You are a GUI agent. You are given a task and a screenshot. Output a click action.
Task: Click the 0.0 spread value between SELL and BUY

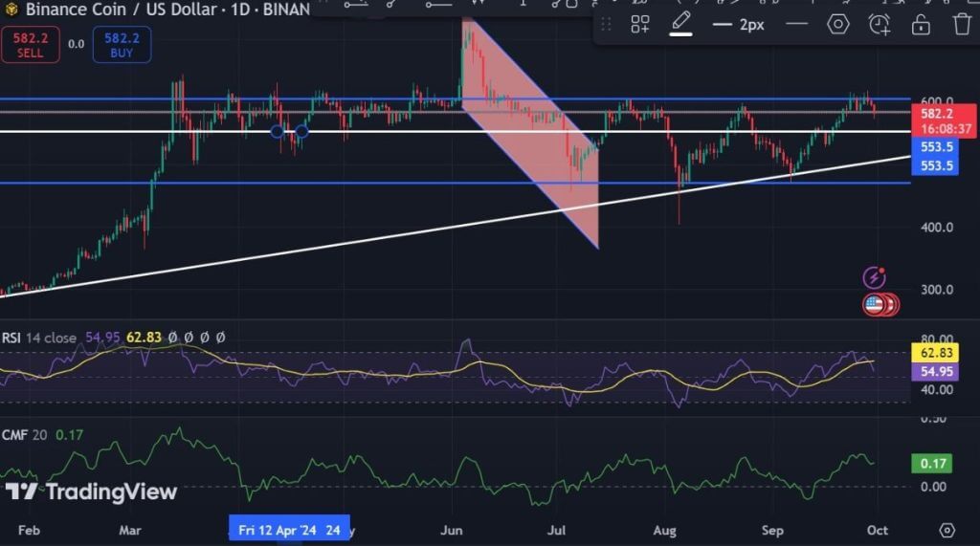pos(77,44)
